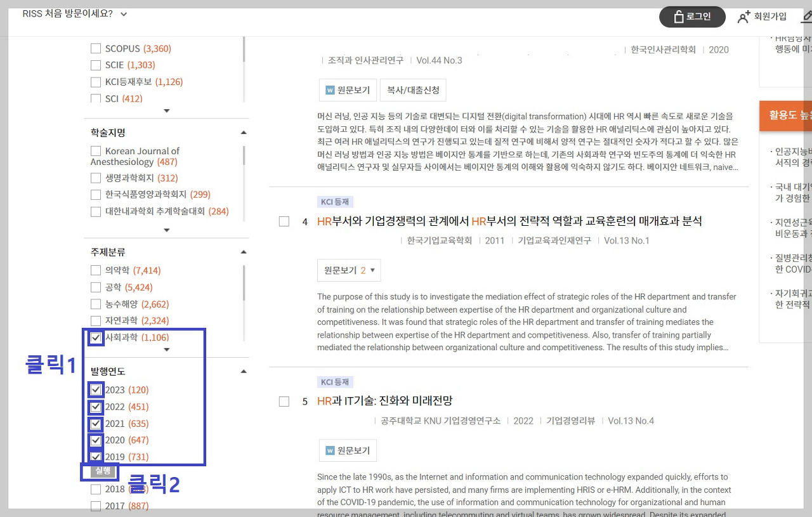Click the 'Vol.13 No.1' volume text
This screenshot has width=812, height=517.
pos(627,240)
